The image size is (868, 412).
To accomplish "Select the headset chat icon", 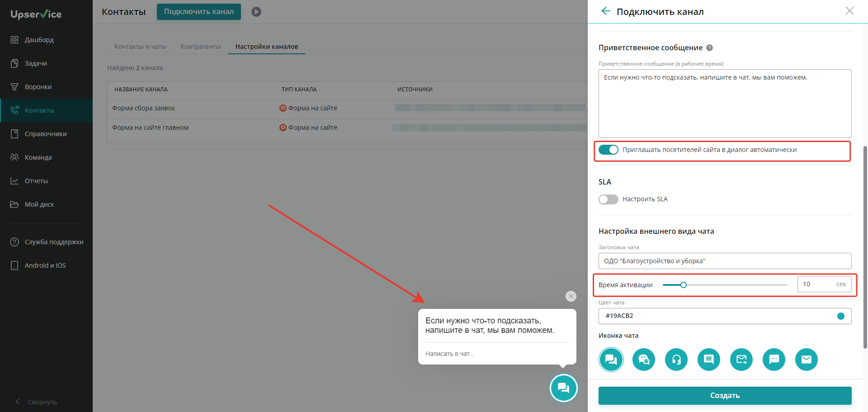I will [x=676, y=360].
